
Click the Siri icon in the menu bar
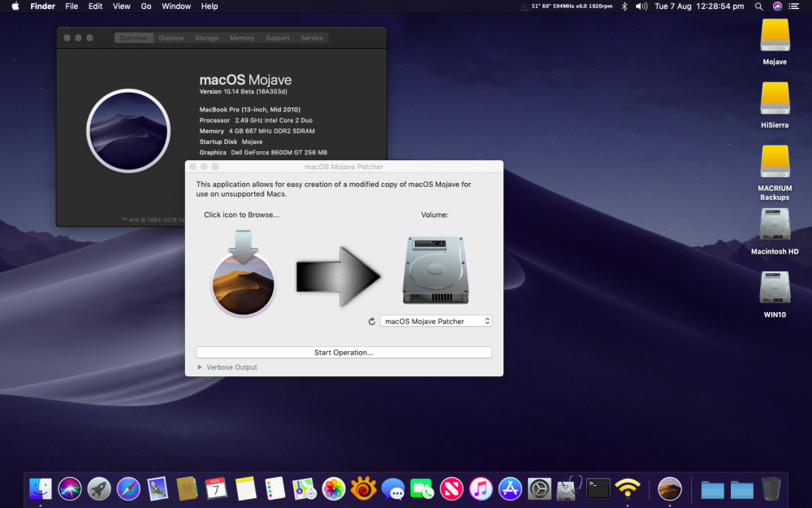click(777, 7)
